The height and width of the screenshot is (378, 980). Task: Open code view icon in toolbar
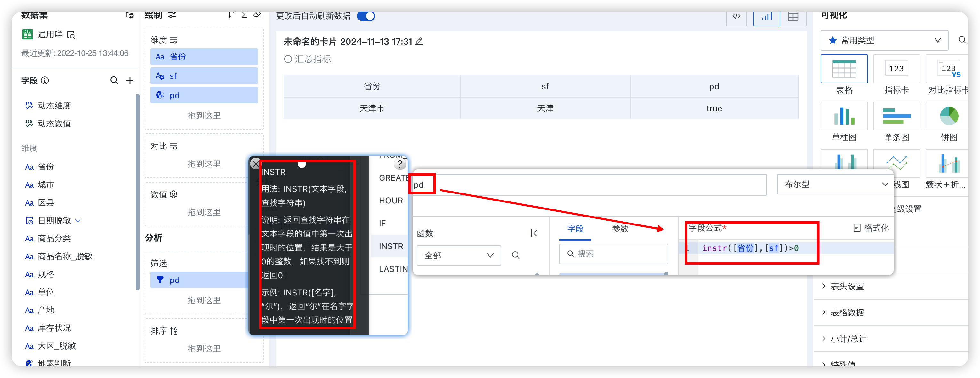click(736, 16)
